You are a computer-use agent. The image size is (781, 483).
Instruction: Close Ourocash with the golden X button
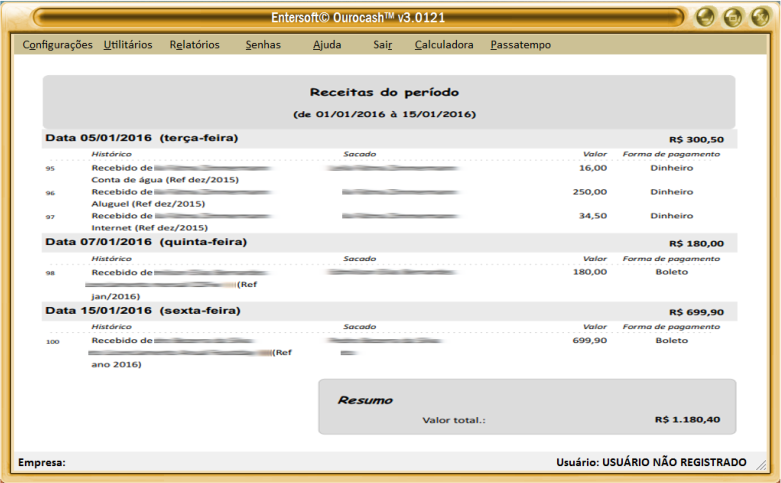tap(760, 17)
